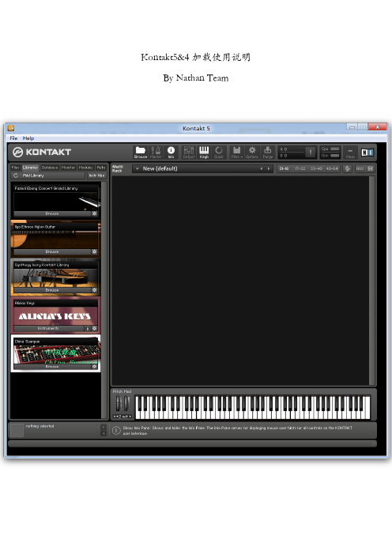392x555 pixels.
Task: Click the library list scrollbar
Action: tap(104, 300)
